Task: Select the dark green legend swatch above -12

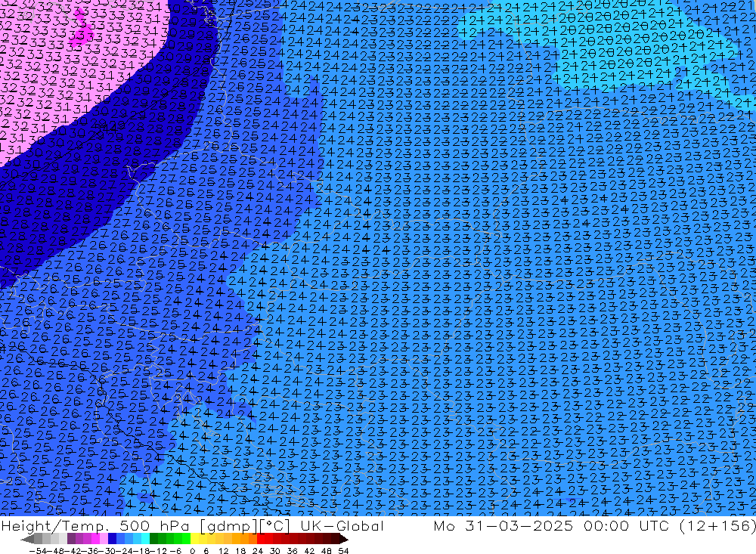Action: click(153, 539)
